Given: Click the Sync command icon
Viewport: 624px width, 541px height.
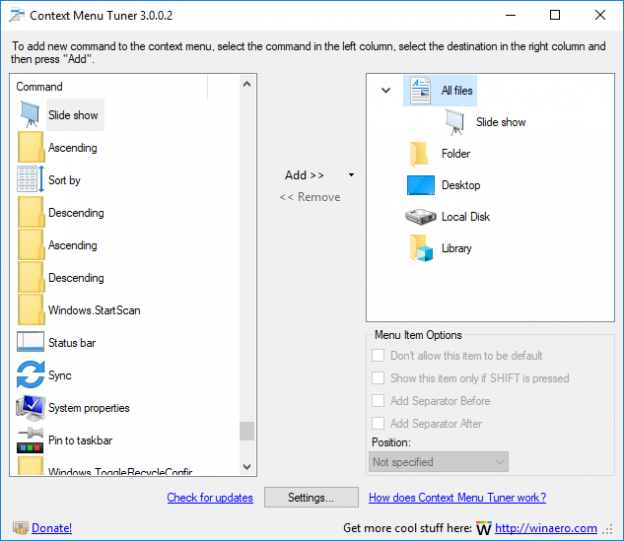Looking at the screenshot, I should [x=31, y=375].
